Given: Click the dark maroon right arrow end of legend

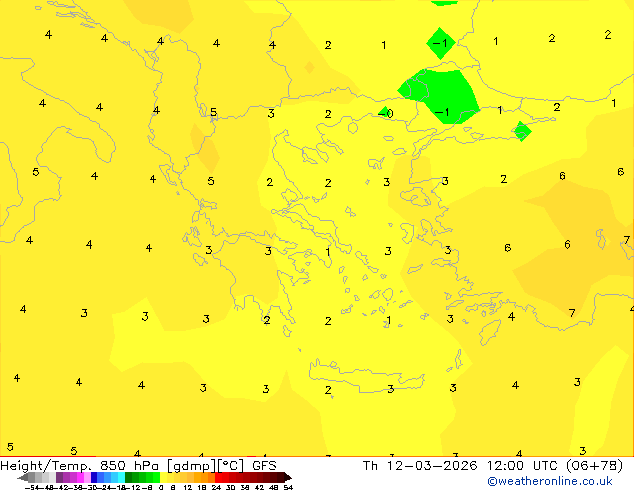Looking at the screenshot, I should (288, 477).
